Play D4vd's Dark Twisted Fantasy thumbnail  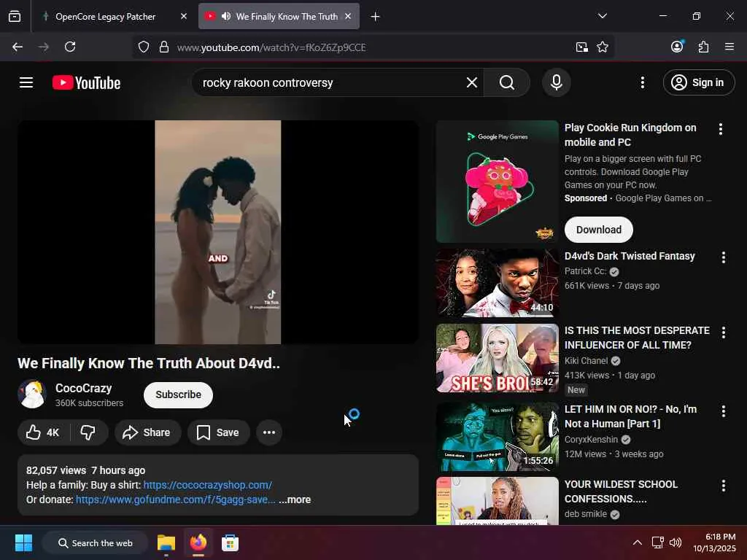tap(497, 283)
